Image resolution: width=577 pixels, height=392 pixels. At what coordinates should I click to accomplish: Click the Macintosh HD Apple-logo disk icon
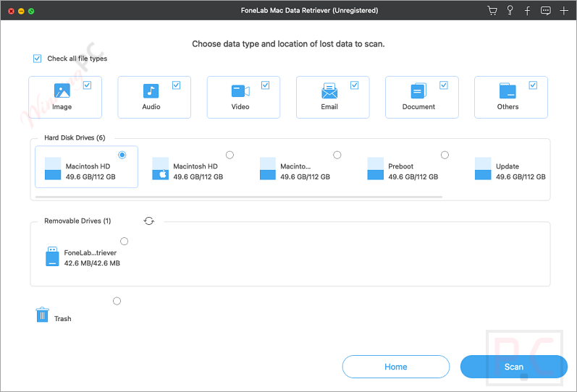tap(161, 169)
